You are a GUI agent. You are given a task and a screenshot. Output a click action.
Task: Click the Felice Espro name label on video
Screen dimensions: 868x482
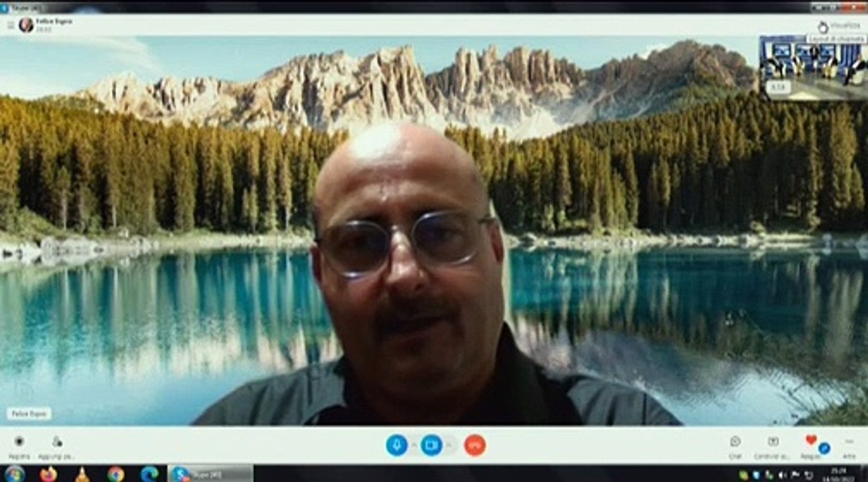point(29,414)
